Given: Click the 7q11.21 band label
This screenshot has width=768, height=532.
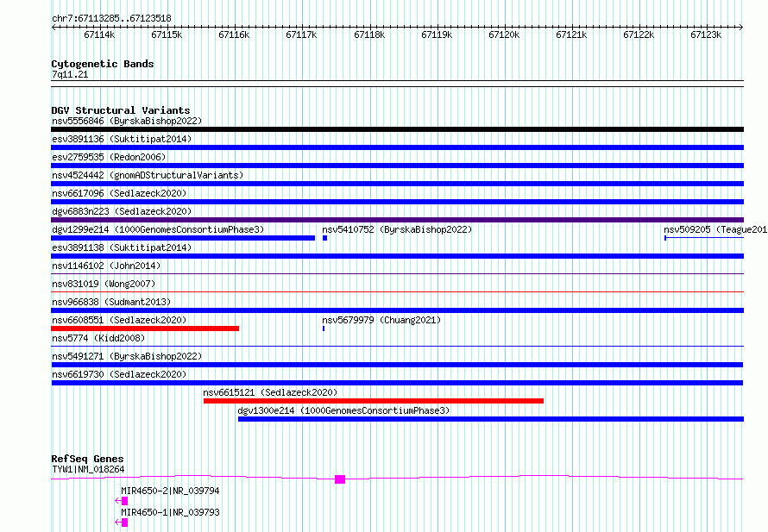Looking at the screenshot, I should [x=70, y=74].
